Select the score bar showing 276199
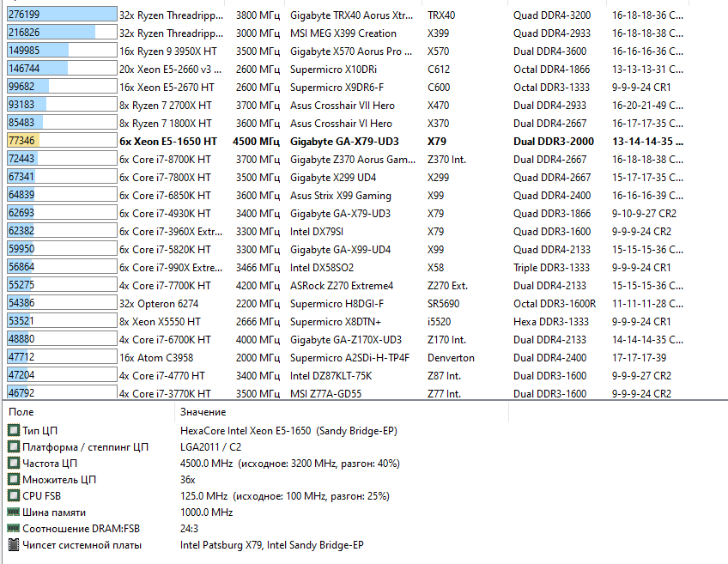The width and height of the screenshot is (728, 564). coord(62,15)
